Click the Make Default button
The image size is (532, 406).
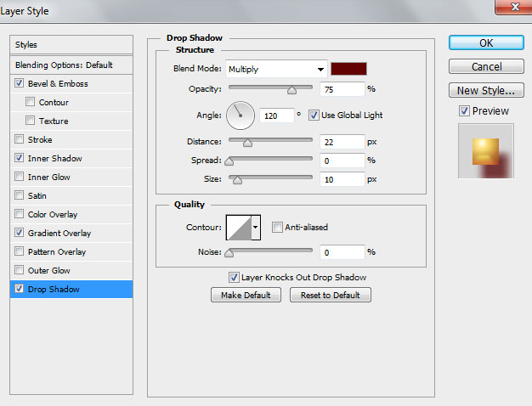coord(246,295)
